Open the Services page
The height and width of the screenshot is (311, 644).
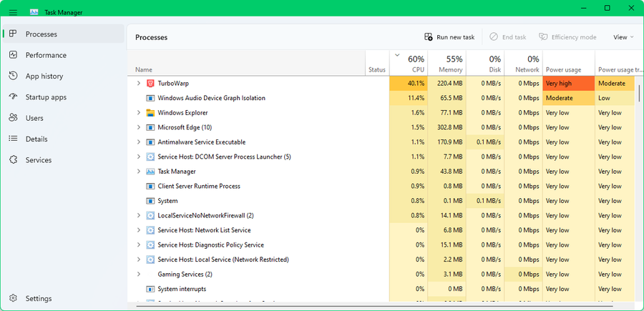pos(39,160)
